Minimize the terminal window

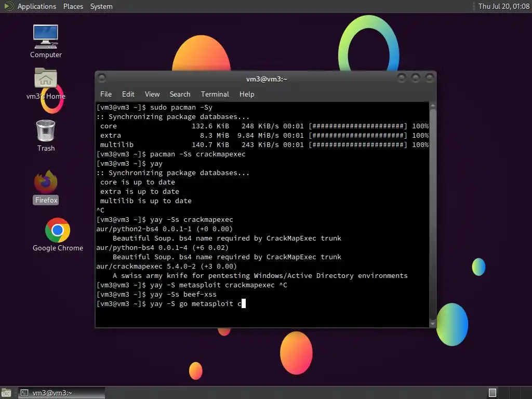pos(402,78)
